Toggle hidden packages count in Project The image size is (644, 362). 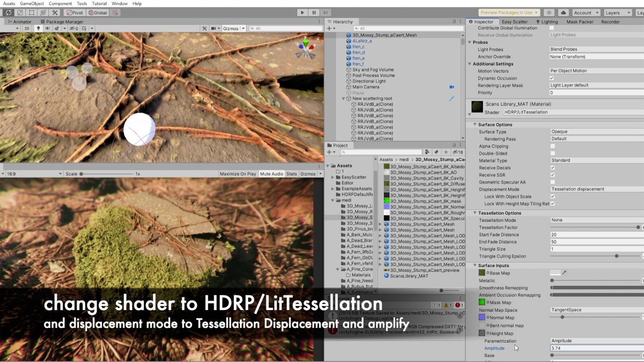[458, 152]
